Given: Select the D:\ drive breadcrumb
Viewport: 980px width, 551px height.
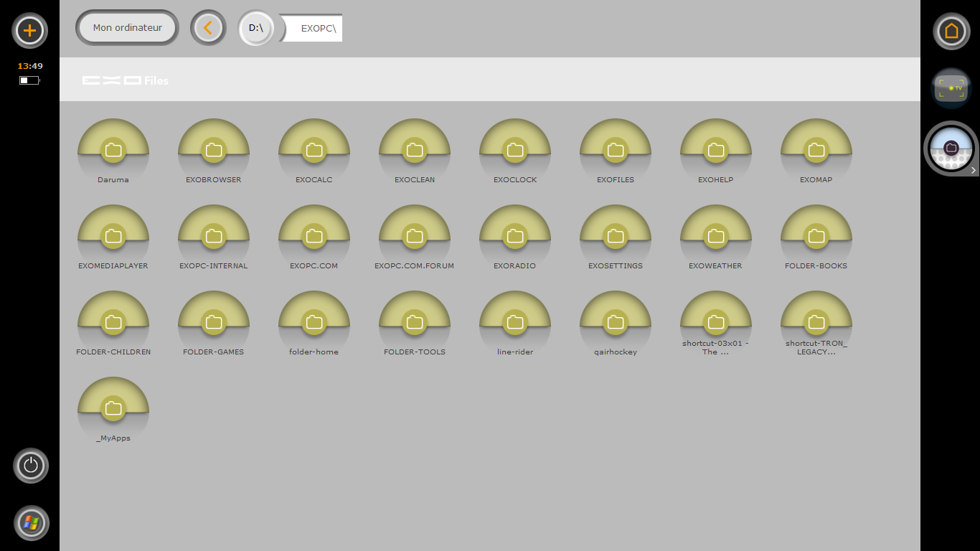Looking at the screenshot, I should [x=256, y=28].
